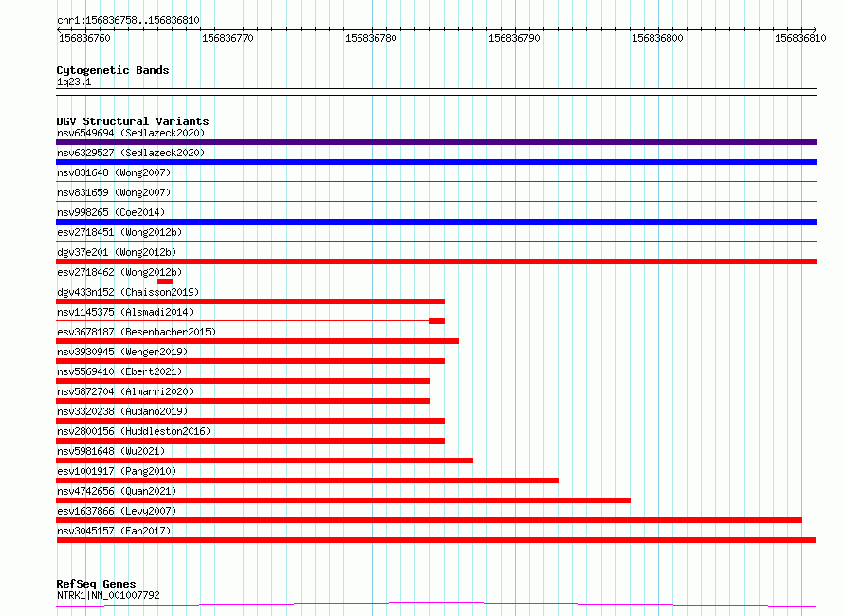This screenshot has height=616, width=844.
Task: Click ruler position 156836780
Action: pyautogui.click(x=371, y=38)
